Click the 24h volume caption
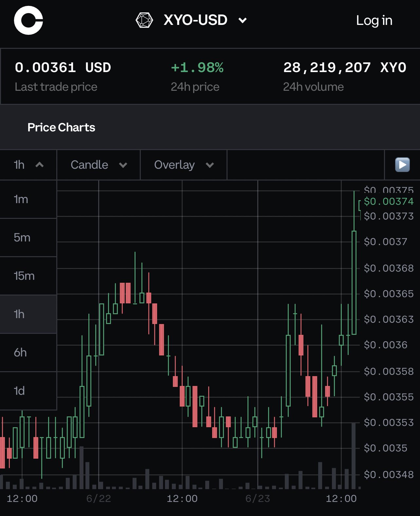This screenshot has width=420, height=516. [313, 87]
